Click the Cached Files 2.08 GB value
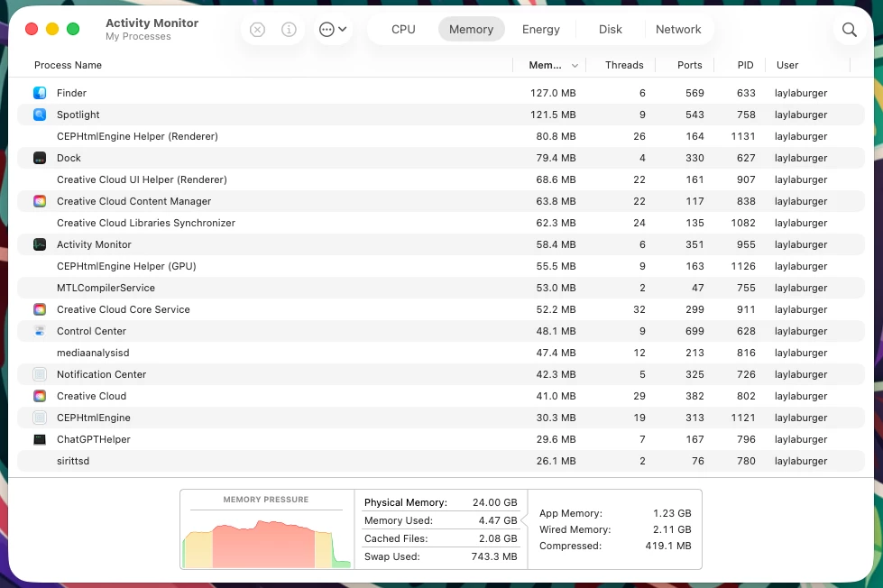Image resolution: width=883 pixels, height=588 pixels. click(x=498, y=538)
